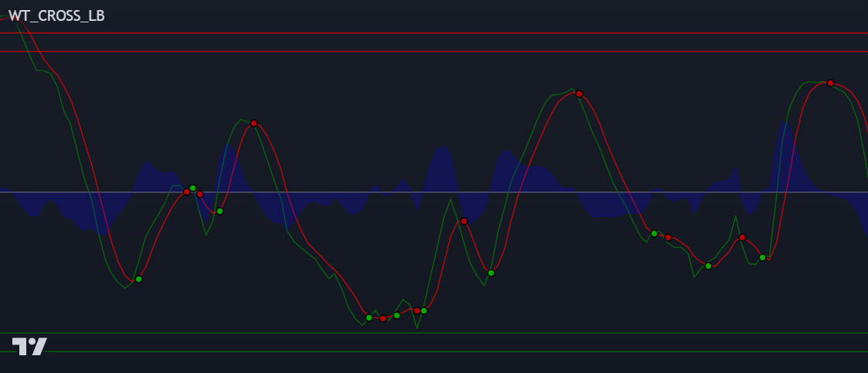868x373 pixels.
Task: Select the WT_CROSS_LB indicator title
Action: click(x=56, y=16)
